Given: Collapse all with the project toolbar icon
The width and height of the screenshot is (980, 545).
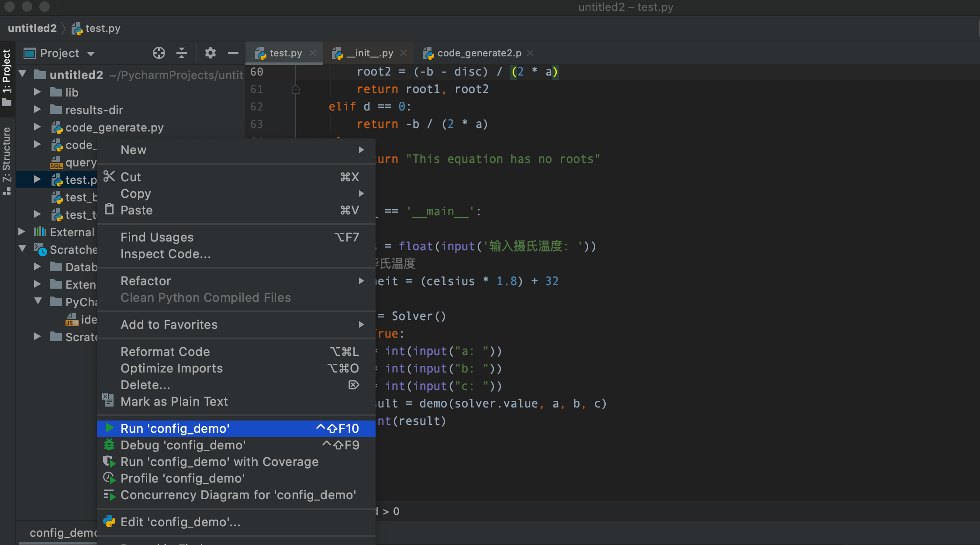Looking at the screenshot, I should (182, 53).
